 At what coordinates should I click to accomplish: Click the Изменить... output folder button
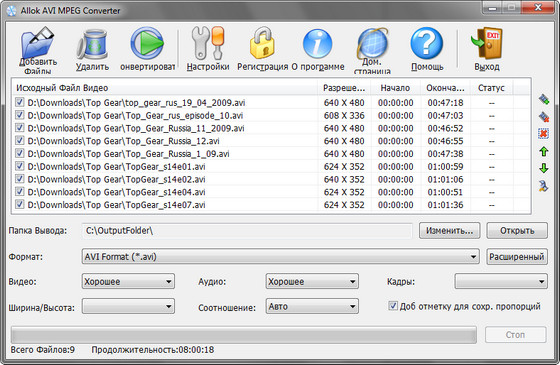pos(449,231)
